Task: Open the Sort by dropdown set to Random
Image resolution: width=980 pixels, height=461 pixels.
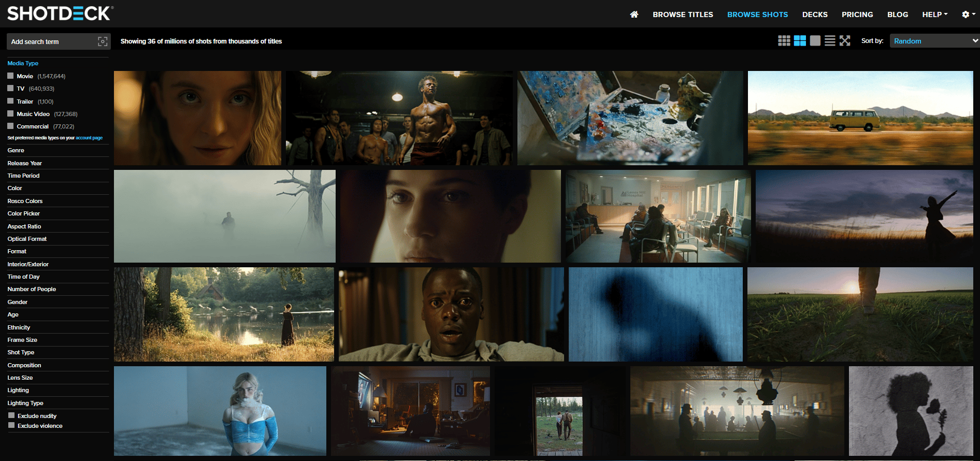Action: point(934,41)
